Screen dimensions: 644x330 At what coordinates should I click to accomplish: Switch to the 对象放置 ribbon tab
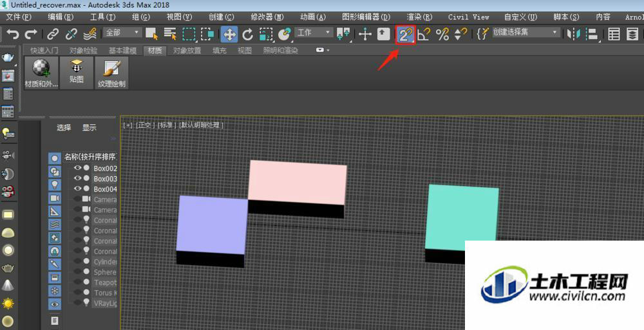(187, 50)
